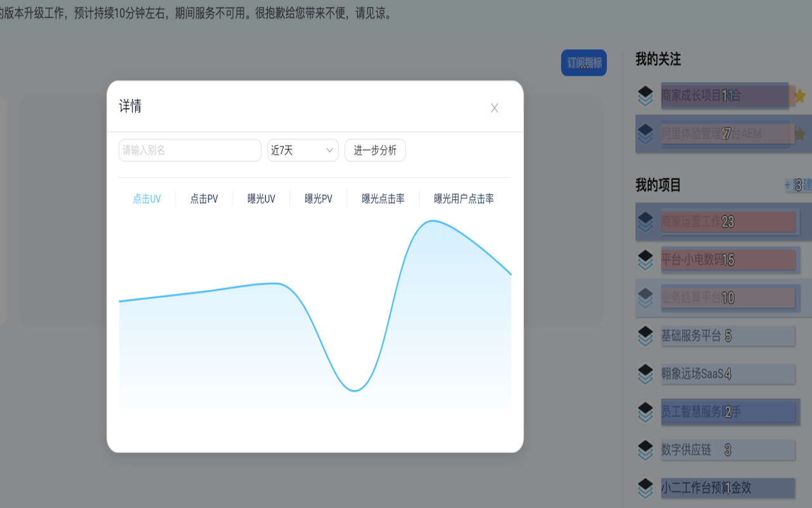Open the 翱象远场SaaS project icon
The image size is (812, 508).
pos(645,374)
